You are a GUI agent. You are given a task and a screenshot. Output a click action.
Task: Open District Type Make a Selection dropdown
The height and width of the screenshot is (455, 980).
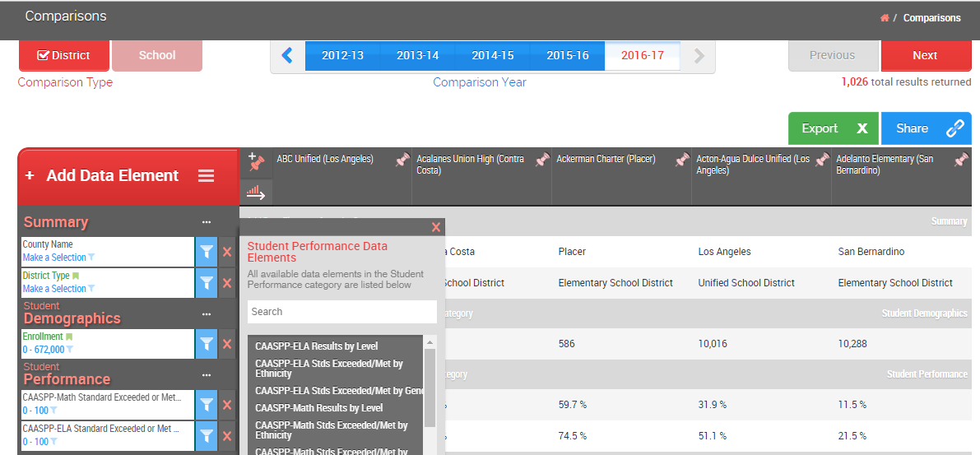58,289
